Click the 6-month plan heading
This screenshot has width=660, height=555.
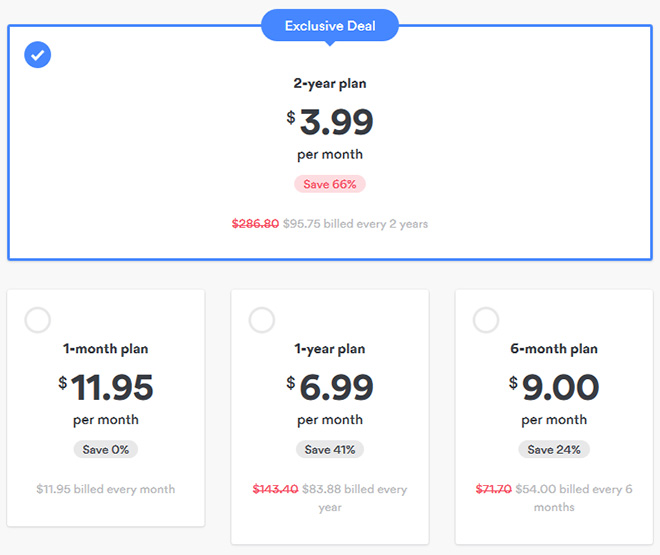pyautogui.click(x=554, y=349)
